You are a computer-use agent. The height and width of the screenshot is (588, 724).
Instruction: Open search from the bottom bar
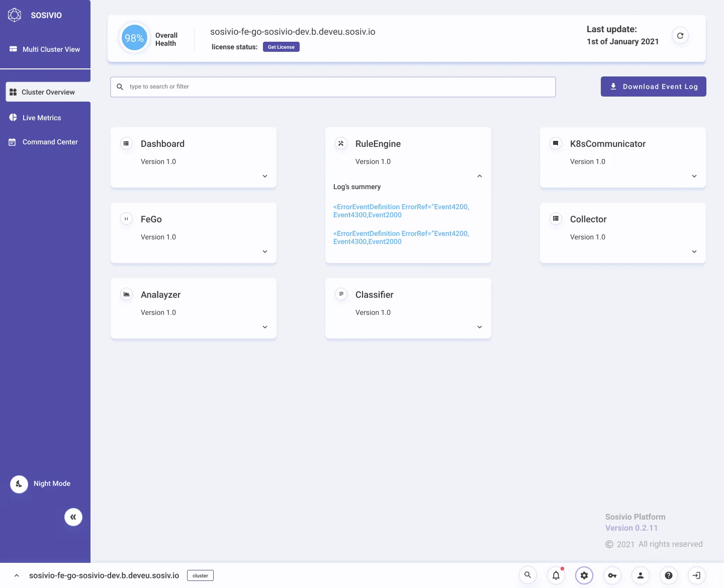click(x=528, y=575)
